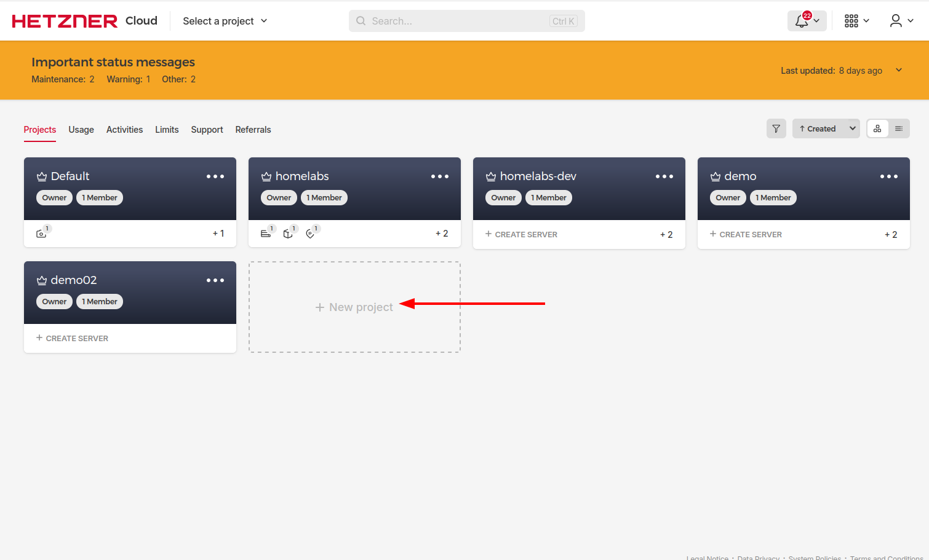Viewport: 929px width, 560px height.
Task: Click the snapshot icon in the Default project
Action: coord(41,234)
